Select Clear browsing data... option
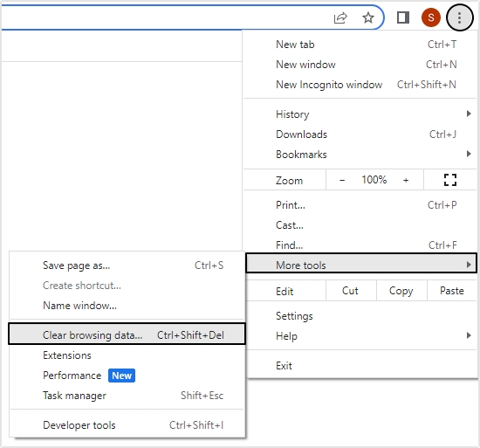 point(127,334)
